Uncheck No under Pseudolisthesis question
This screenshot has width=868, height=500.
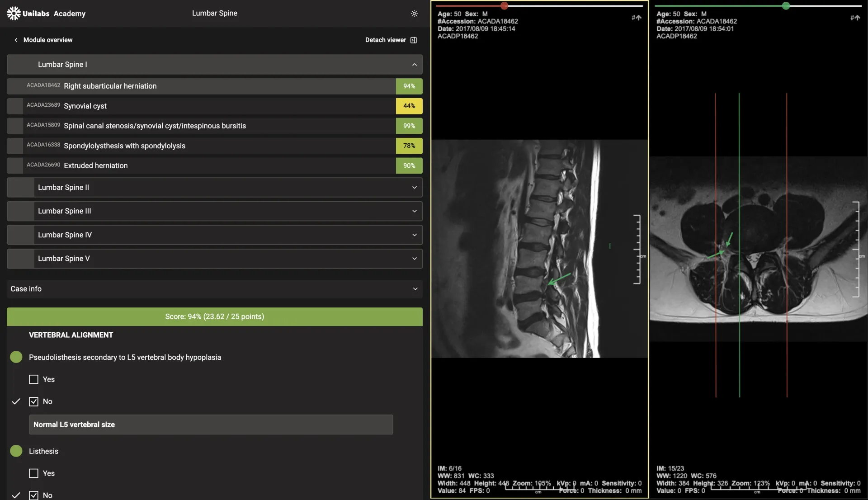click(33, 401)
